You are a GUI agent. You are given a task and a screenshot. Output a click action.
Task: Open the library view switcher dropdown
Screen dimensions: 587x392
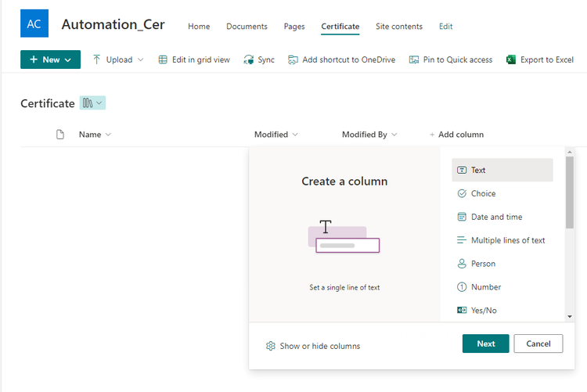click(x=92, y=103)
